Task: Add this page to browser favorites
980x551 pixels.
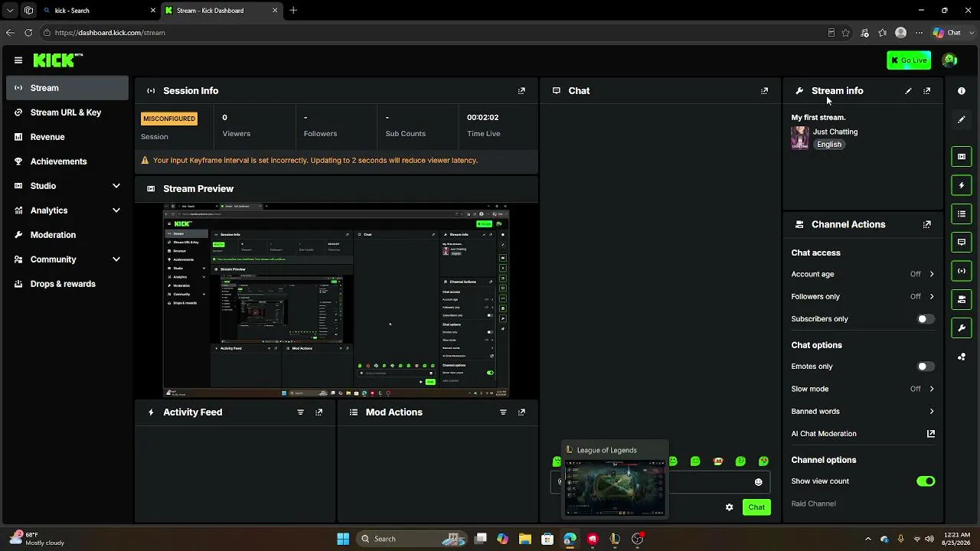Action: pyautogui.click(x=845, y=33)
